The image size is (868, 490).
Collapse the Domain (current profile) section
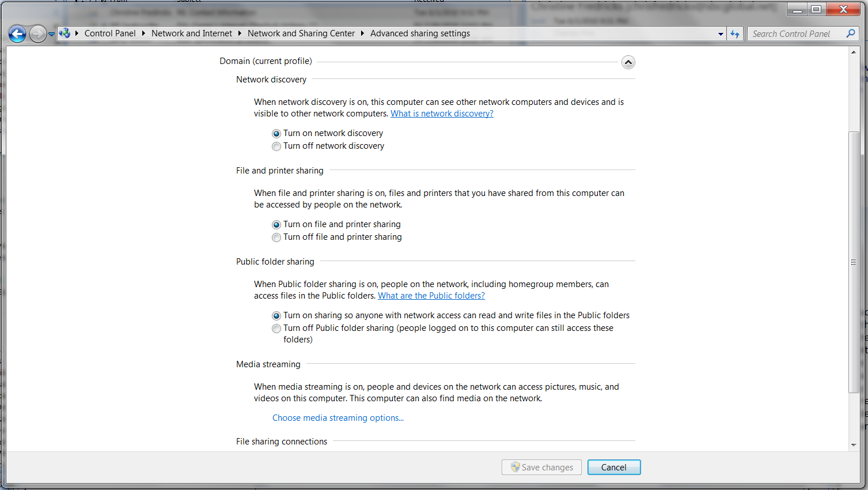click(x=628, y=62)
